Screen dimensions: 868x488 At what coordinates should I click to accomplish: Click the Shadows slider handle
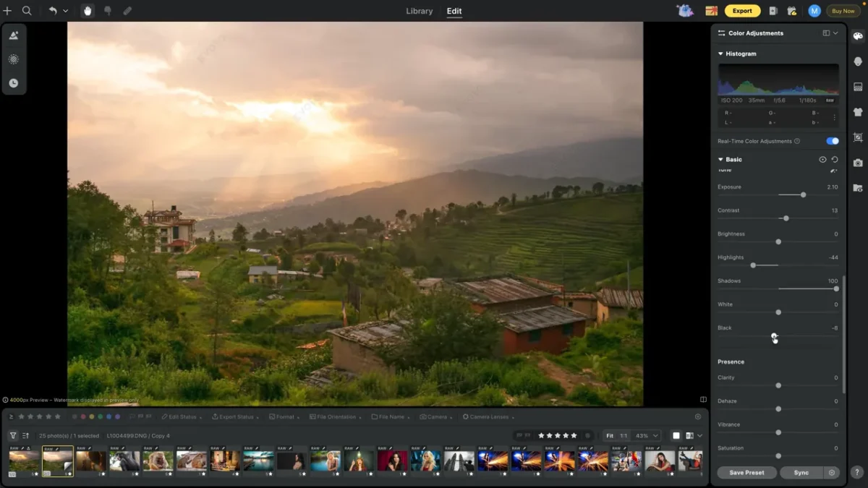(836, 289)
